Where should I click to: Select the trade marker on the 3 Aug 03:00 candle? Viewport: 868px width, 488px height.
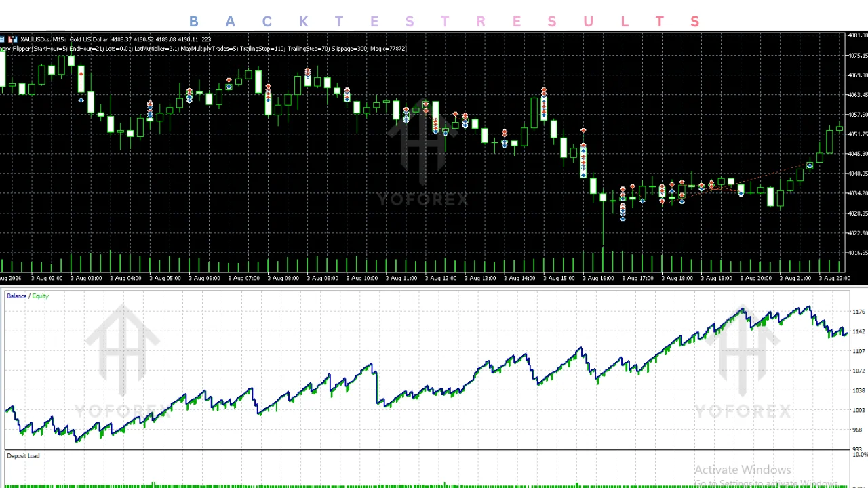click(81, 86)
